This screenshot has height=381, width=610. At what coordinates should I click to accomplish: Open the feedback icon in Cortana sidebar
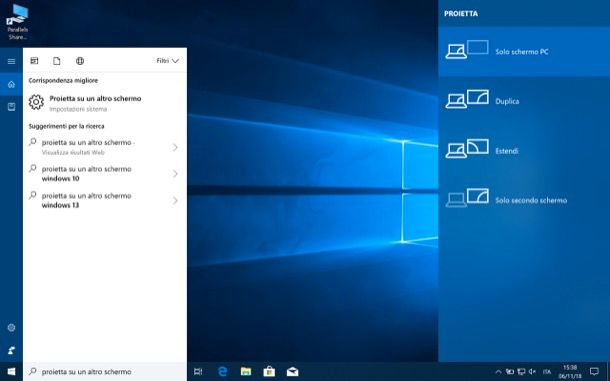tap(11, 351)
